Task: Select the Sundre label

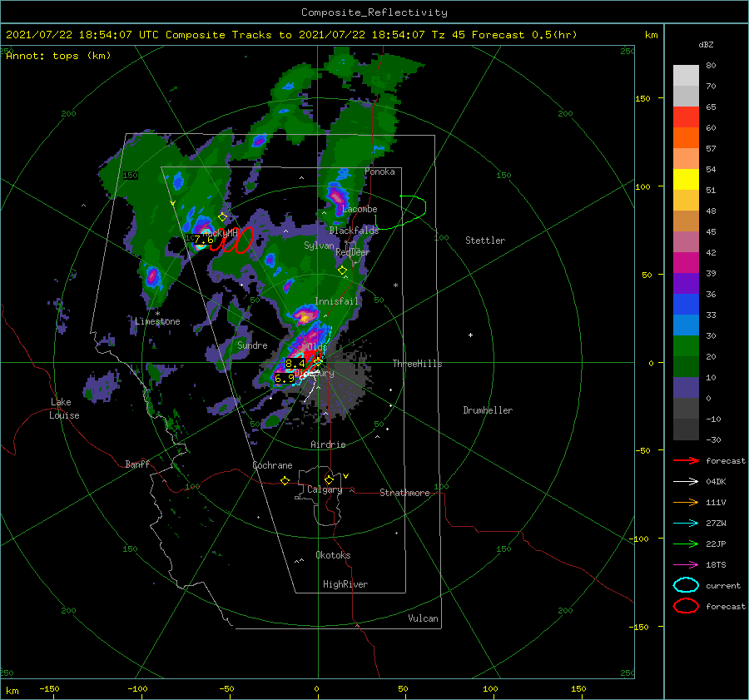Action: click(x=252, y=345)
